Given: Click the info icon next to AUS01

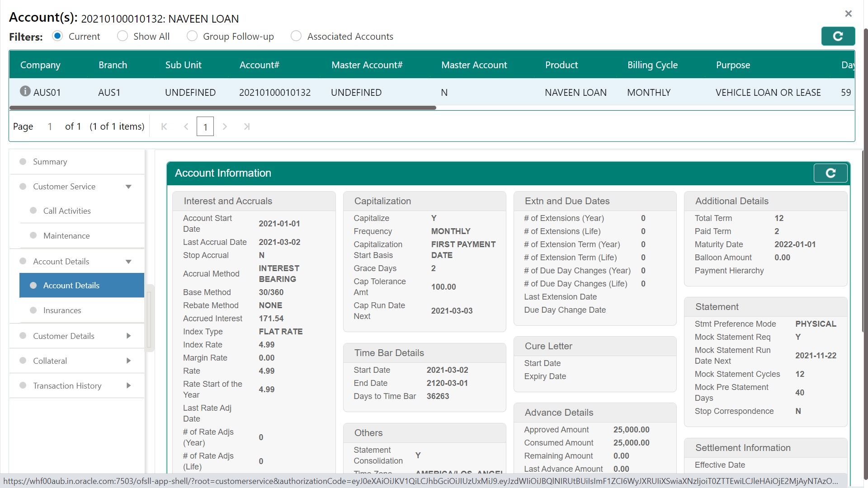Looking at the screenshot, I should click(x=25, y=91).
